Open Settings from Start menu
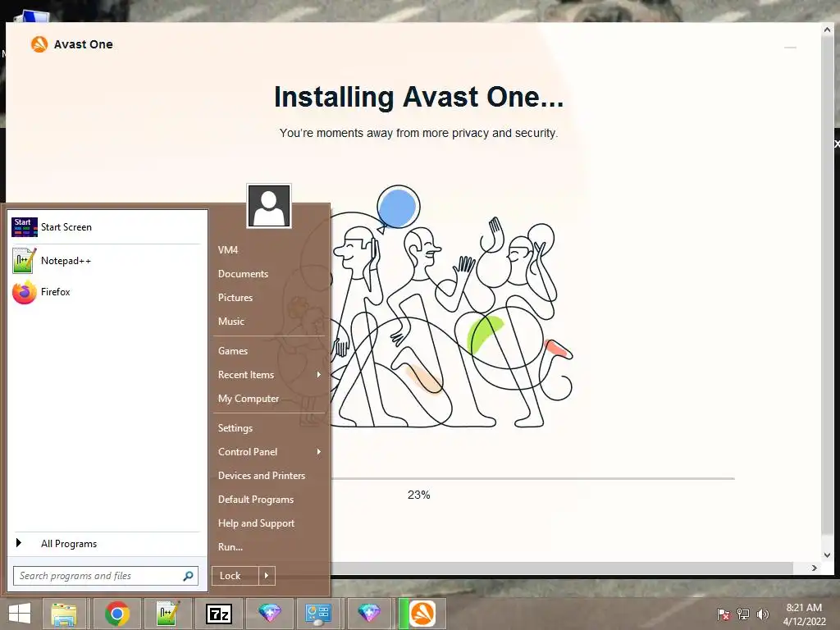The height and width of the screenshot is (630, 840). 235,428
